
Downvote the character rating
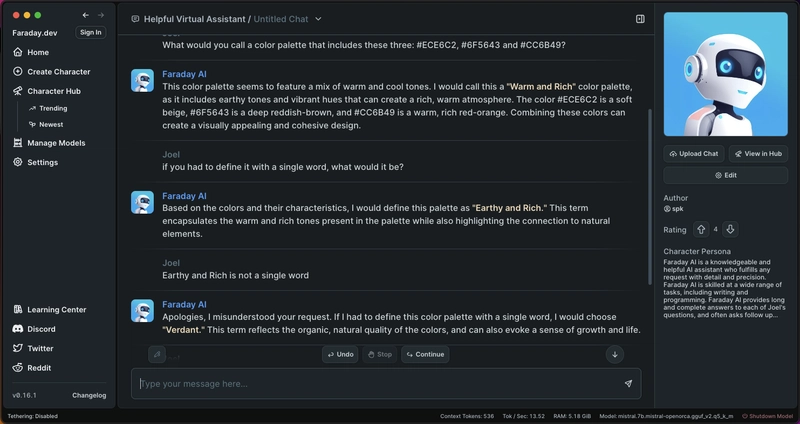coord(730,230)
